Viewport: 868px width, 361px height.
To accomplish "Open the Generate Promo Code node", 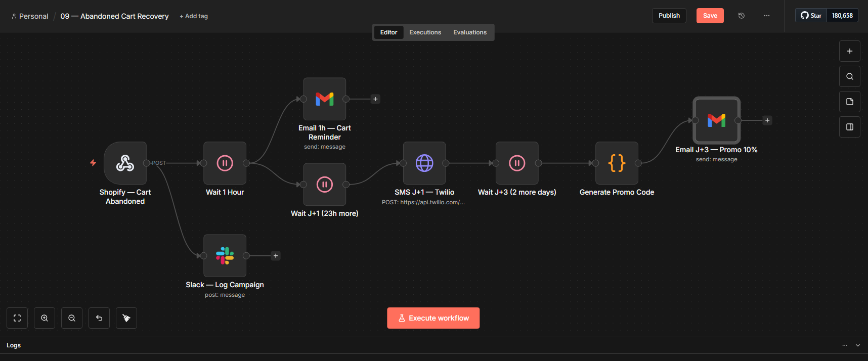I will (x=617, y=163).
